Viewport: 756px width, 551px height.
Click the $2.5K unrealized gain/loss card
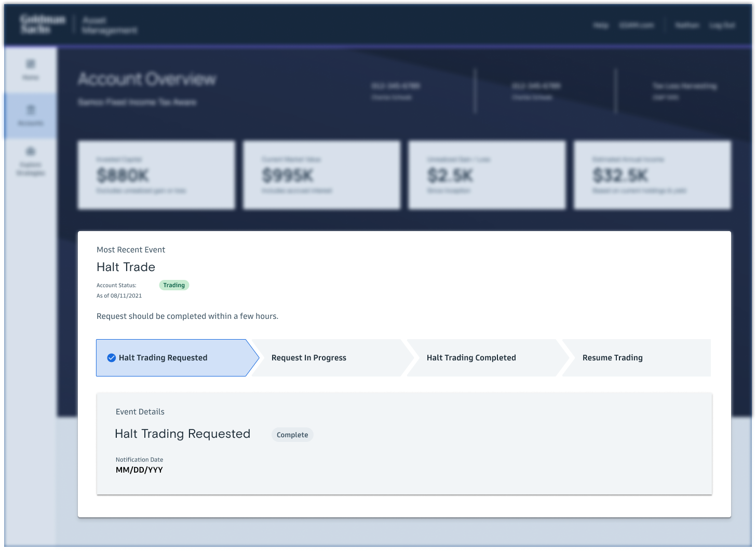click(x=487, y=175)
